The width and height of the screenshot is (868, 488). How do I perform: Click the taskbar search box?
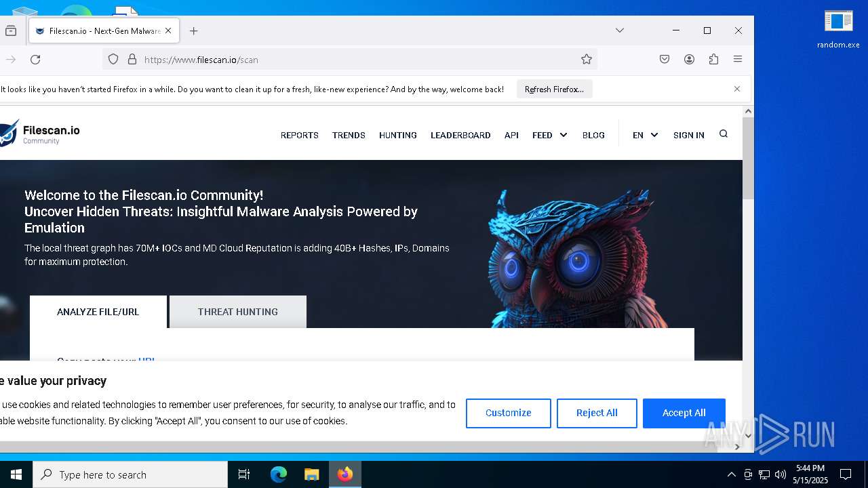pyautogui.click(x=130, y=474)
